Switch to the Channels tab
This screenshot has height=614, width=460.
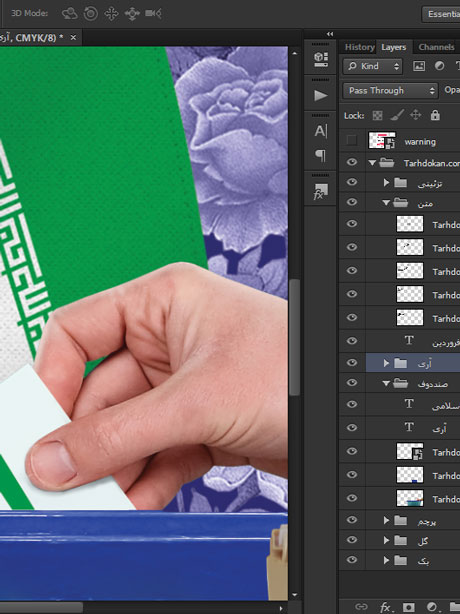(x=436, y=47)
